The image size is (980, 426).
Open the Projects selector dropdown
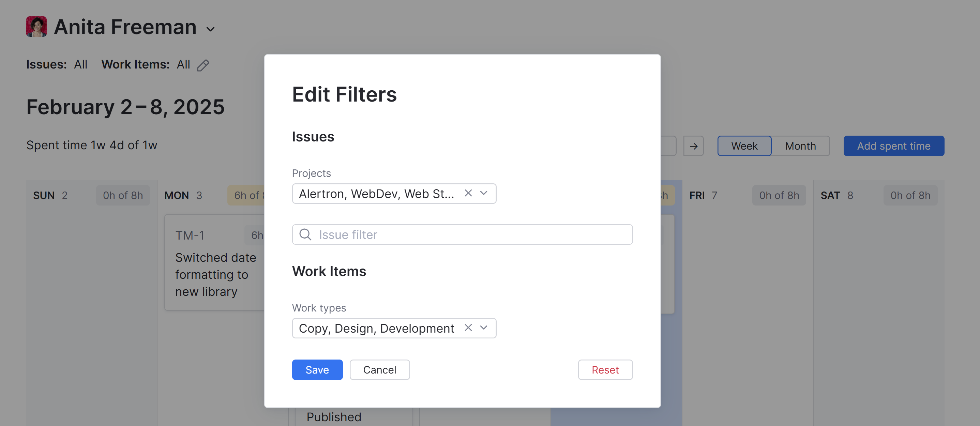[x=484, y=193]
